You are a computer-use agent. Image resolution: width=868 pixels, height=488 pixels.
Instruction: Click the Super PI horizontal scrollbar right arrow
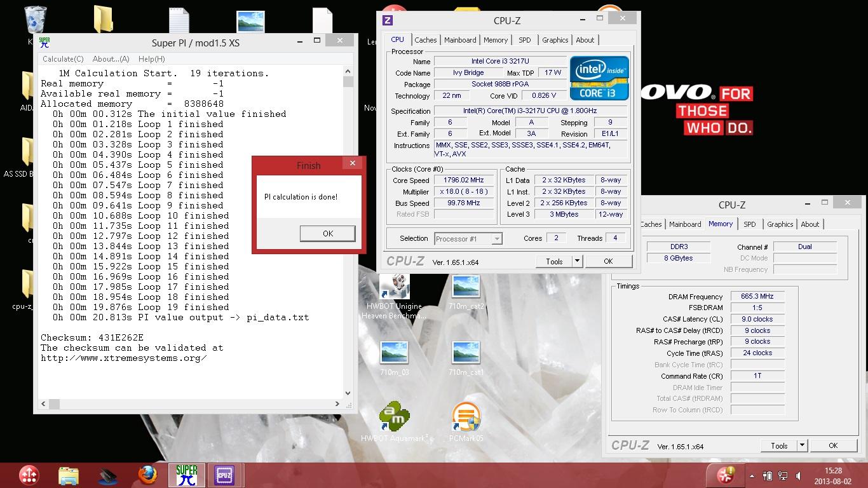337,403
